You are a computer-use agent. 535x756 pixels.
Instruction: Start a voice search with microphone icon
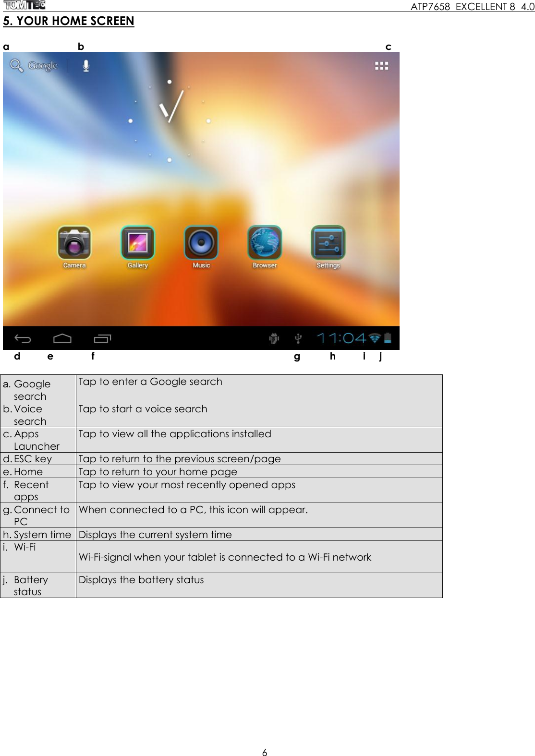[x=85, y=66]
